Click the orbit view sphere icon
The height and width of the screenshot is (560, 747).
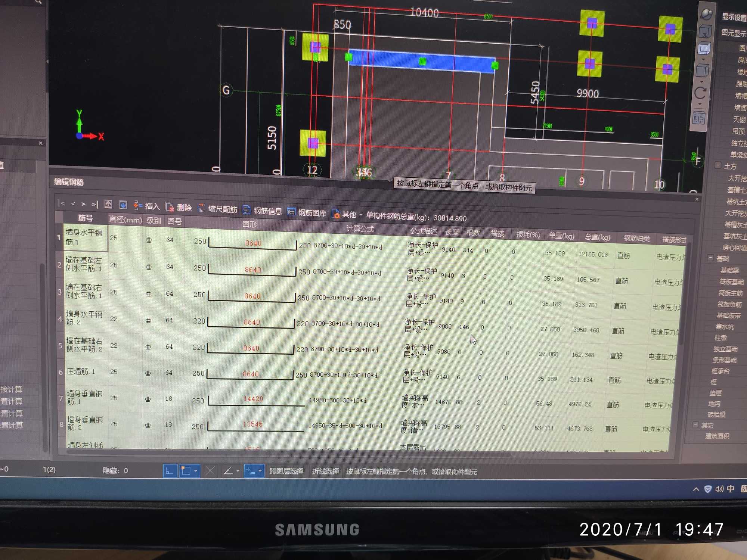click(706, 15)
